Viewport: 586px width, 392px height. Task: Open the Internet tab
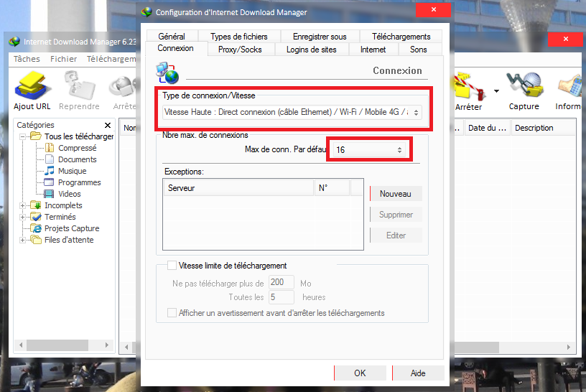(x=373, y=50)
